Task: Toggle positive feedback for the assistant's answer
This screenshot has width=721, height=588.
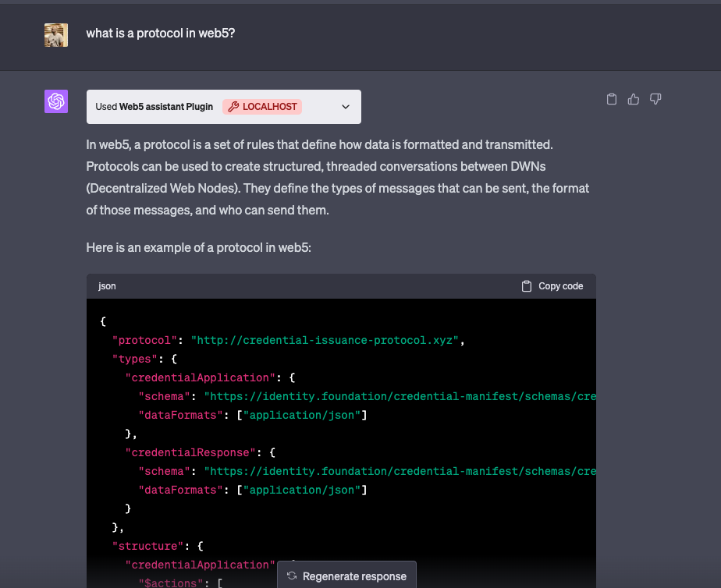Action: pyautogui.click(x=633, y=98)
